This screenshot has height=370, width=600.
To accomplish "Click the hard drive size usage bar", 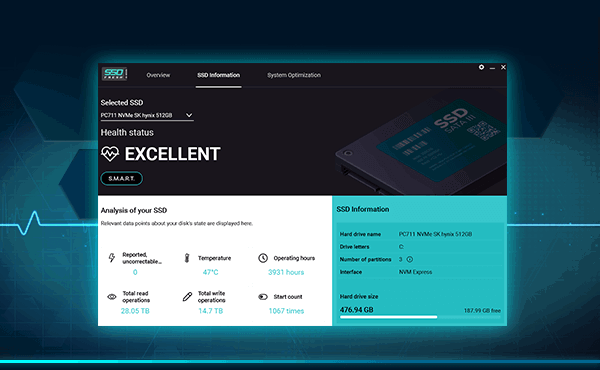I will [420, 317].
